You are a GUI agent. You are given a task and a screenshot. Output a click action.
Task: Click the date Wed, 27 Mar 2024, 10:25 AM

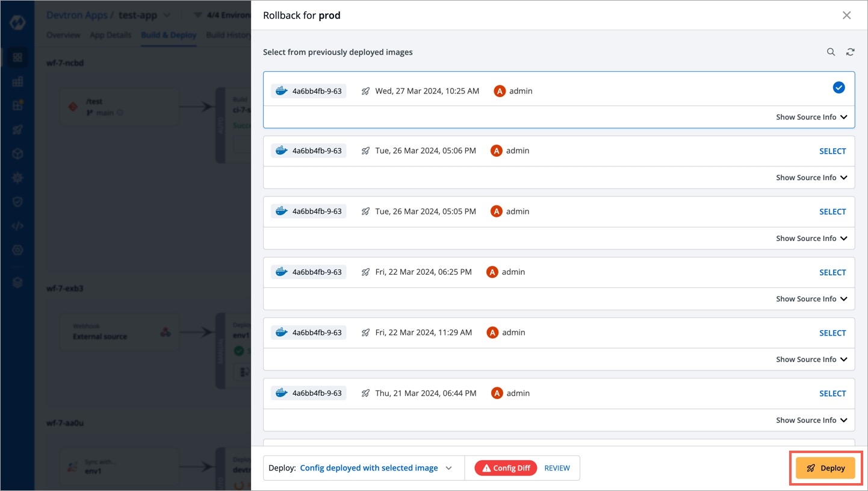click(x=427, y=91)
